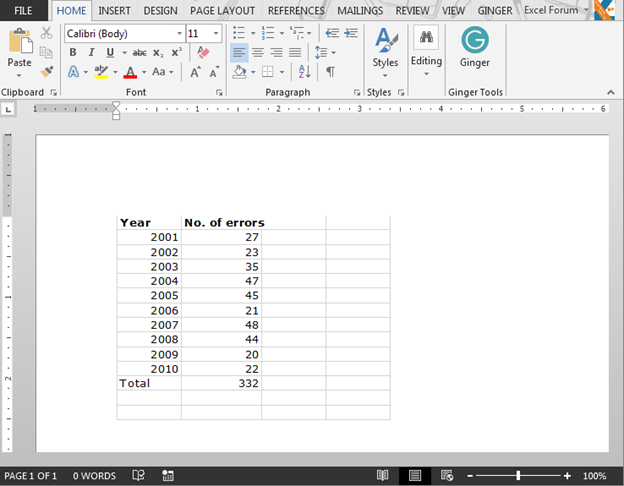Open the font name dropdown
The height and width of the screenshot is (486, 624).
pyautogui.click(x=179, y=33)
